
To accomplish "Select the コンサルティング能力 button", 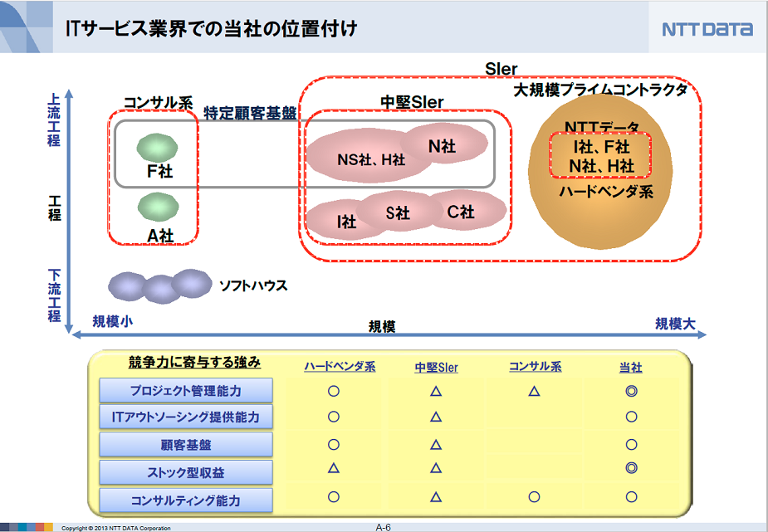I will (x=186, y=500).
